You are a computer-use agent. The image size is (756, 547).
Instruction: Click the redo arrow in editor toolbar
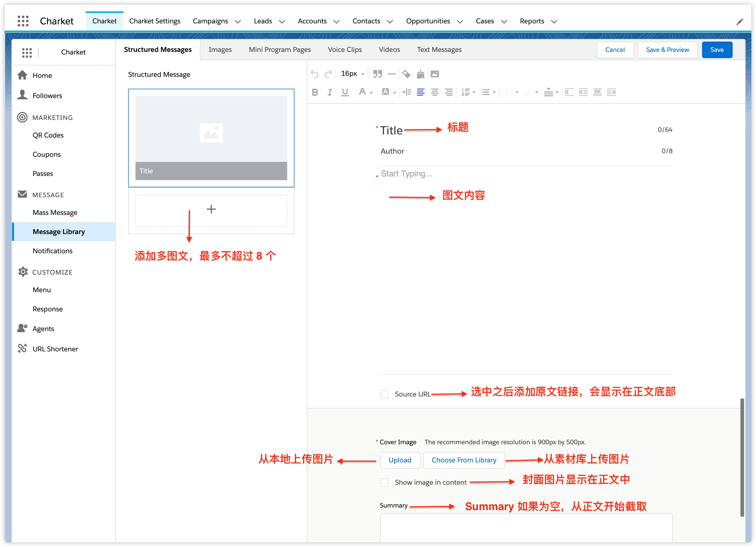[x=328, y=74]
